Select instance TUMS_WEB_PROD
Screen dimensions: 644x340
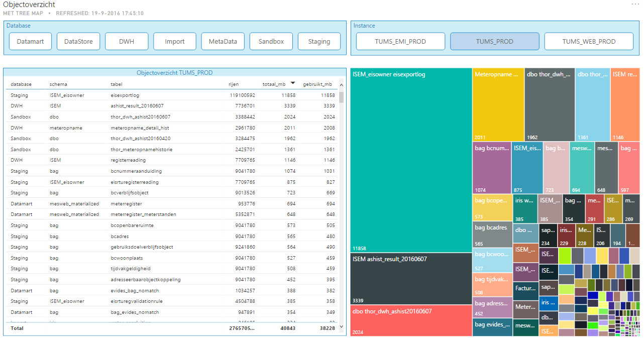(x=589, y=42)
